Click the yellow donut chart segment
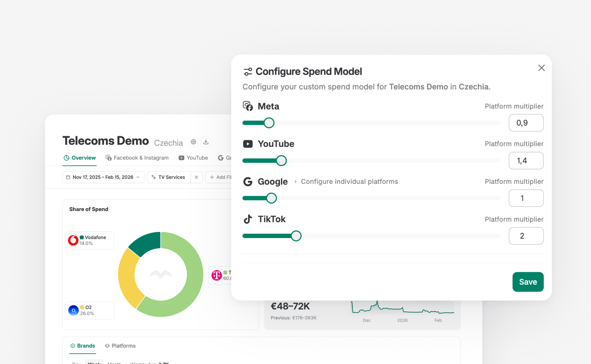Screen dimensions: 591x364 (x=130, y=278)
